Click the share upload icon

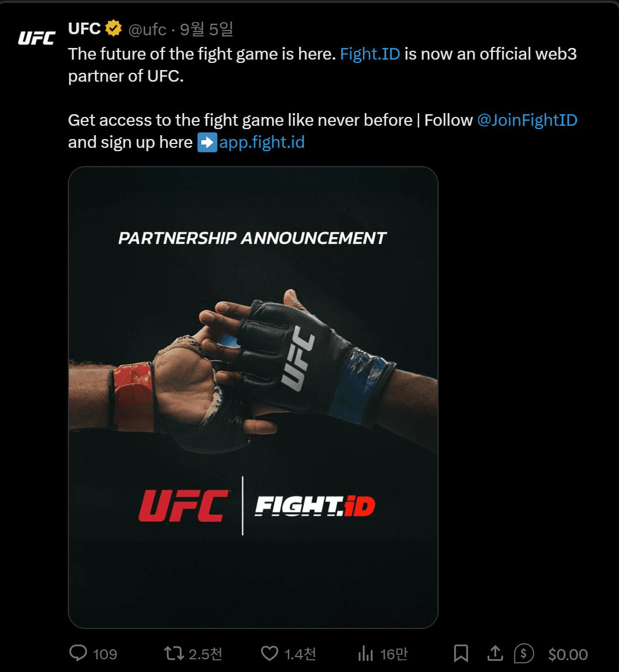click(495, 653)
